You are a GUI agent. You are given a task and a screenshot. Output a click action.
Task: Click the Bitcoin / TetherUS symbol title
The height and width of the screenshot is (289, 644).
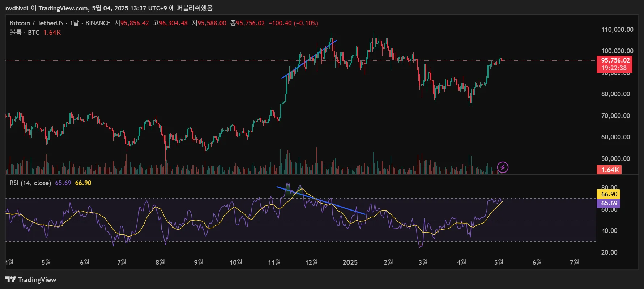pyautogui.click(x=36, y=23)
